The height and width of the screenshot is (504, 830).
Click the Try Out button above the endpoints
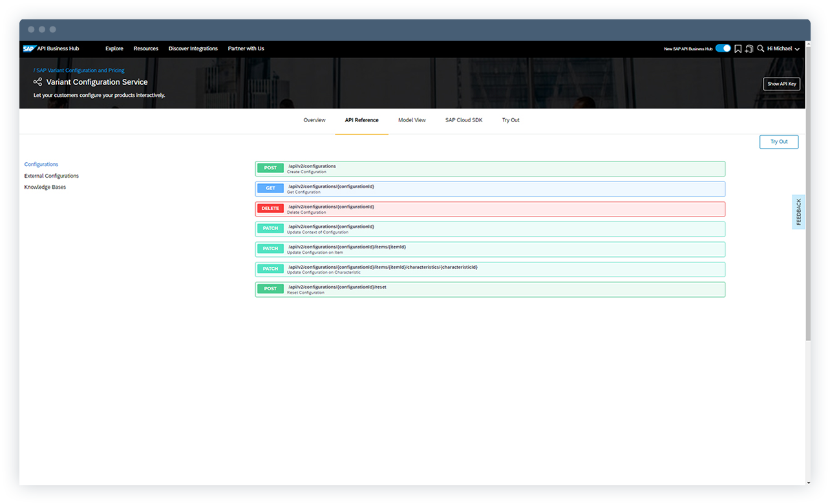pyautogui.click(x=779, y=142)
